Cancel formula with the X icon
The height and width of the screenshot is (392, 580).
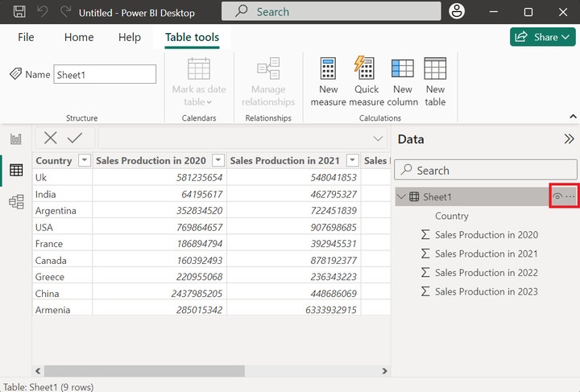51,138
